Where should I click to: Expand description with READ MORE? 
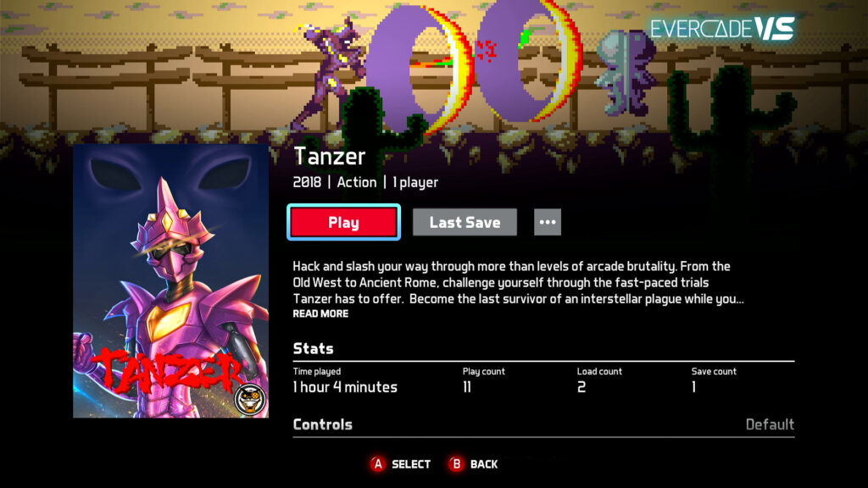click(320, 313)
